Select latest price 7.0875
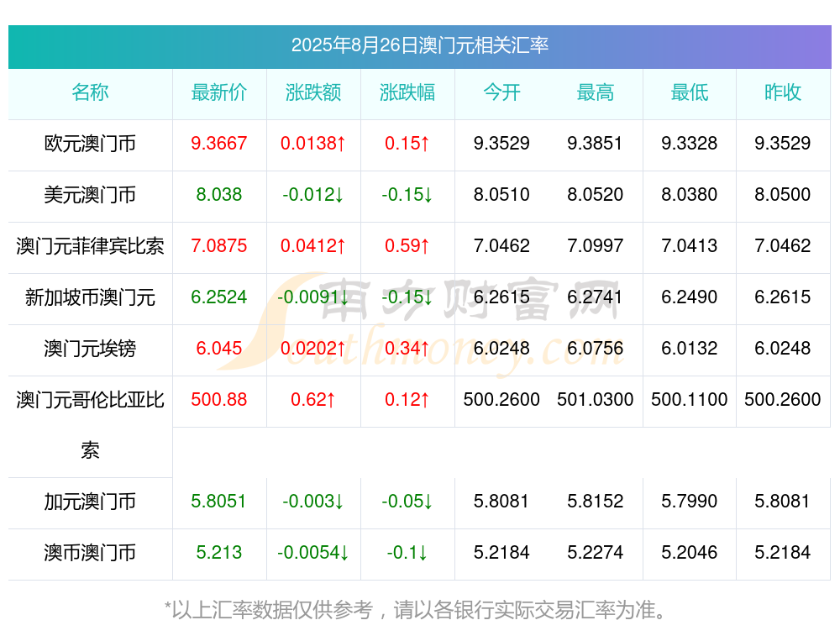This screenshot has width=840, height=636. tap(219, 245)
